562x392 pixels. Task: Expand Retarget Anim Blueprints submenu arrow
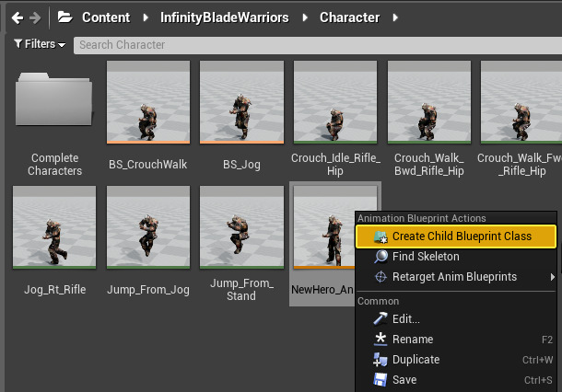click(x=552, y=277)
